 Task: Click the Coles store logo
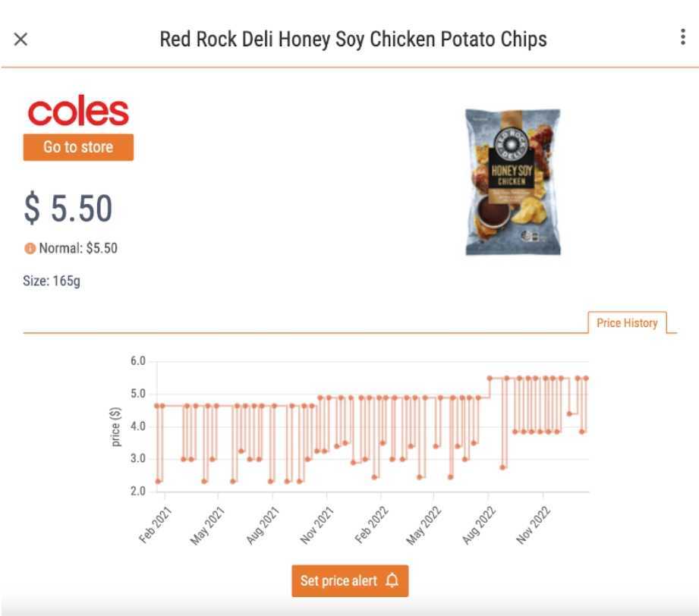[x=78, y=112]
